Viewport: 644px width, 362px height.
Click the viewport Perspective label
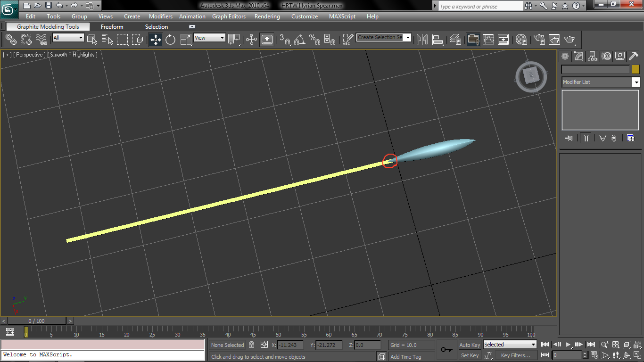(30, 55)
